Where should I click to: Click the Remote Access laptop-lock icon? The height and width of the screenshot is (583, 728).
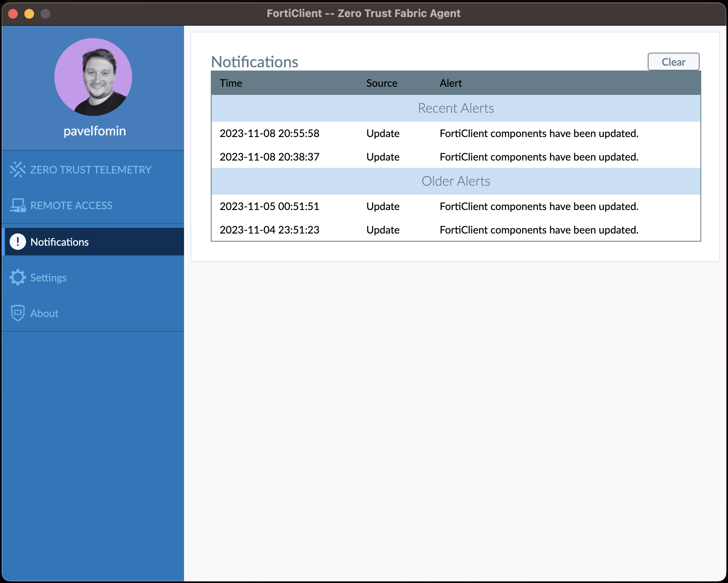pyautogui.click(x=18, y=206)
